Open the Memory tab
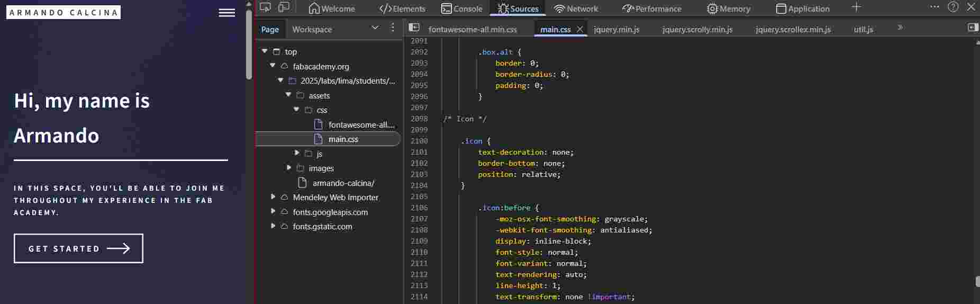The height and width of the screenshot is (304, 980). tap(729, 8)
